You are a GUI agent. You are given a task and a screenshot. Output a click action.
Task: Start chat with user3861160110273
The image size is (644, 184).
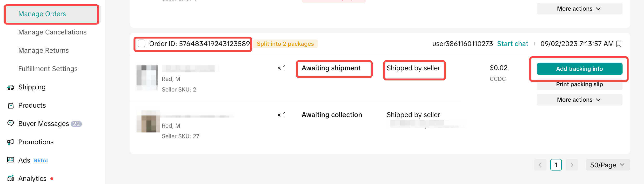[512, 44]
